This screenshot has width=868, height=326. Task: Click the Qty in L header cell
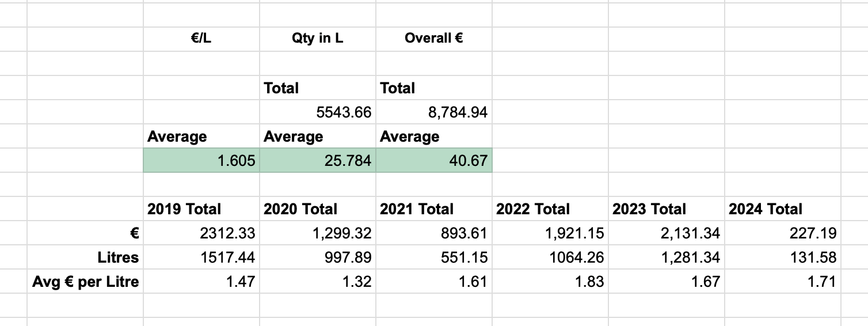pos(317,39)
